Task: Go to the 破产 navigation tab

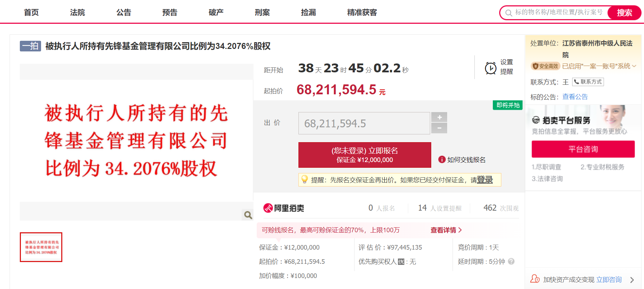Action: point(216,12)
